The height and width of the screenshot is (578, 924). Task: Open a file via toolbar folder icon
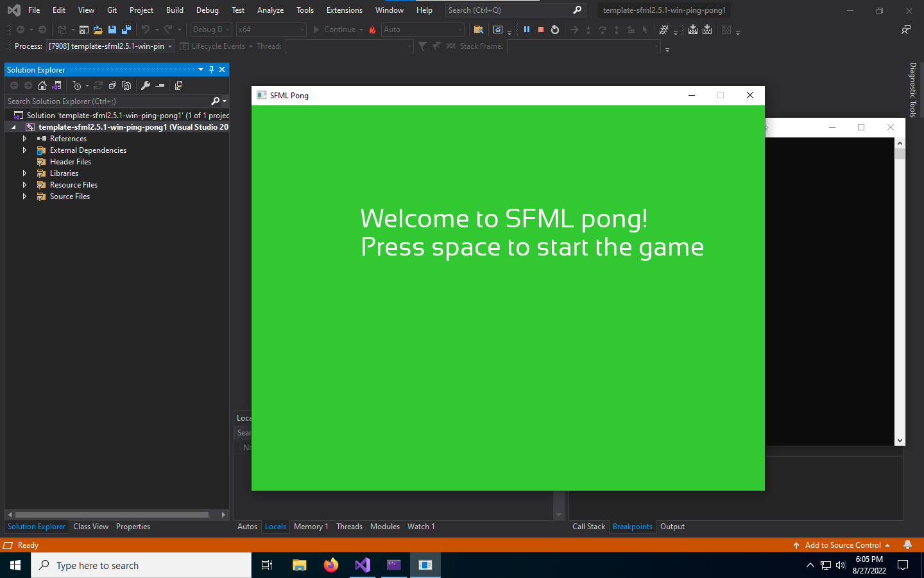pyautogui.click(x=98, y=30)
